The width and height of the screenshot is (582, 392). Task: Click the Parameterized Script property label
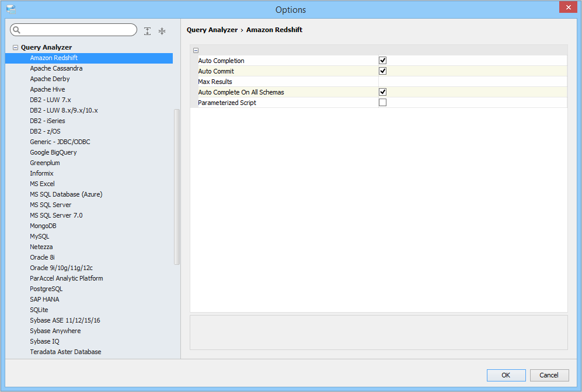click(227, 103)
